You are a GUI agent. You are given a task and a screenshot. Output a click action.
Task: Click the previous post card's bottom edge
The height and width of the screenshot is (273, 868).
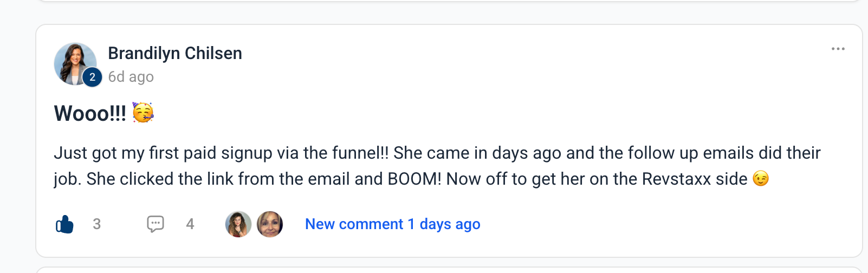(449, 1)
